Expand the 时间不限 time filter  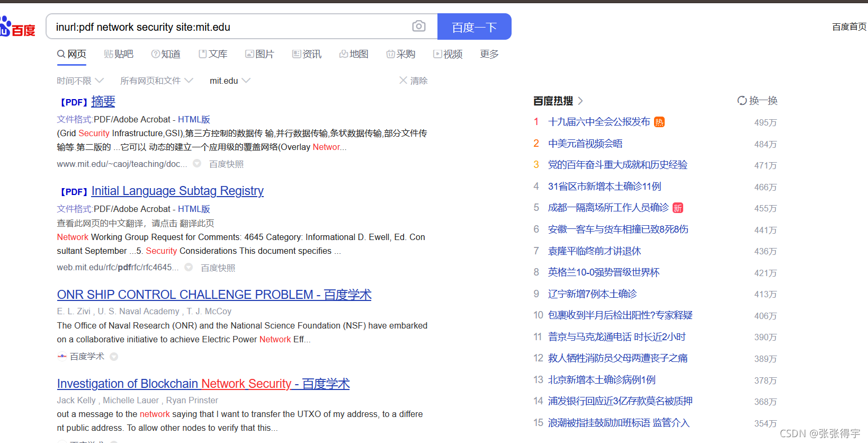80,81
